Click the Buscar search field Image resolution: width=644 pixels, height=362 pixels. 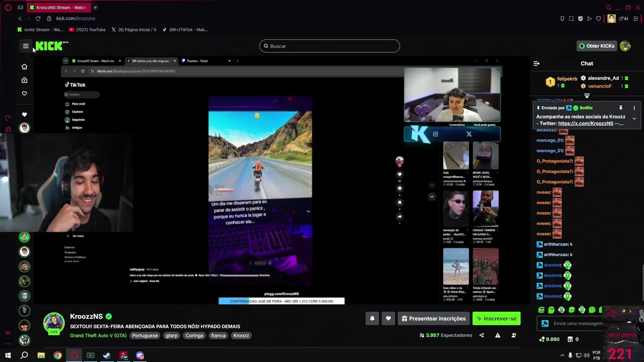click(330, 46)
